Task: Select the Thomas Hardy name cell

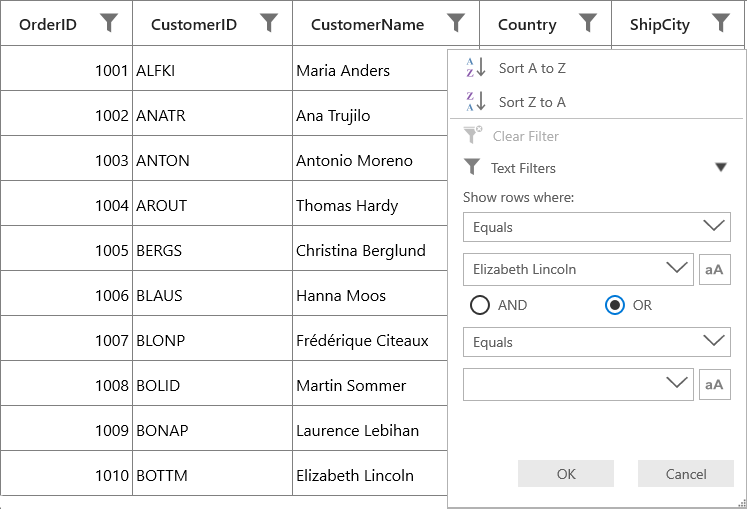Action: click(x=370, y=203)
